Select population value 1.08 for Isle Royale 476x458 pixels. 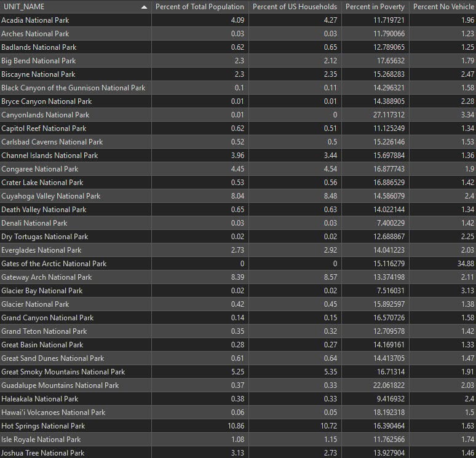(x=237, y=440)
